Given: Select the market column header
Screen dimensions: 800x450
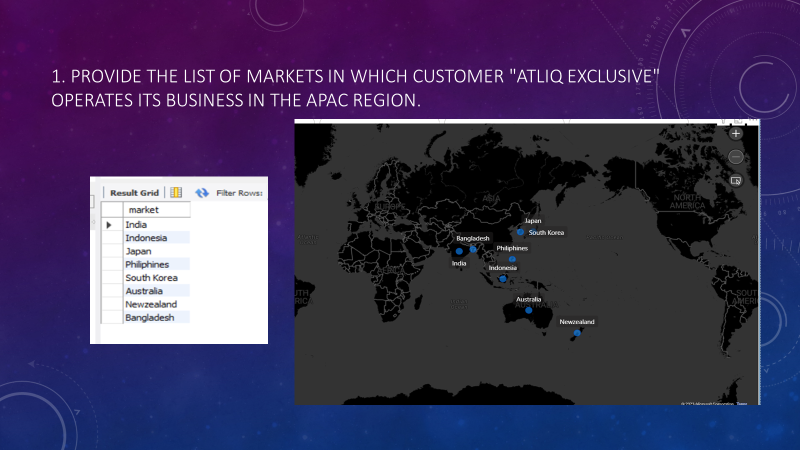Looking at the screenshot, I should pyautogui.click(x=157, y=210).
